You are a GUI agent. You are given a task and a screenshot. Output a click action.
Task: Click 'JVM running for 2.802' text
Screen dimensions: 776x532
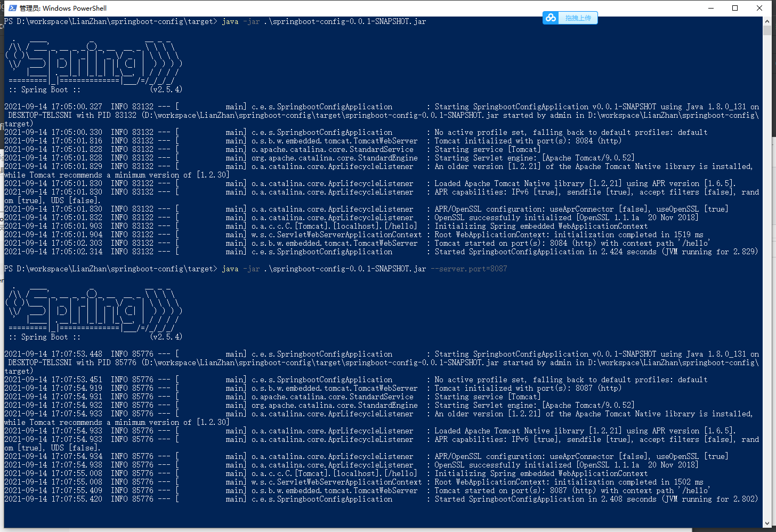[709, 499]
